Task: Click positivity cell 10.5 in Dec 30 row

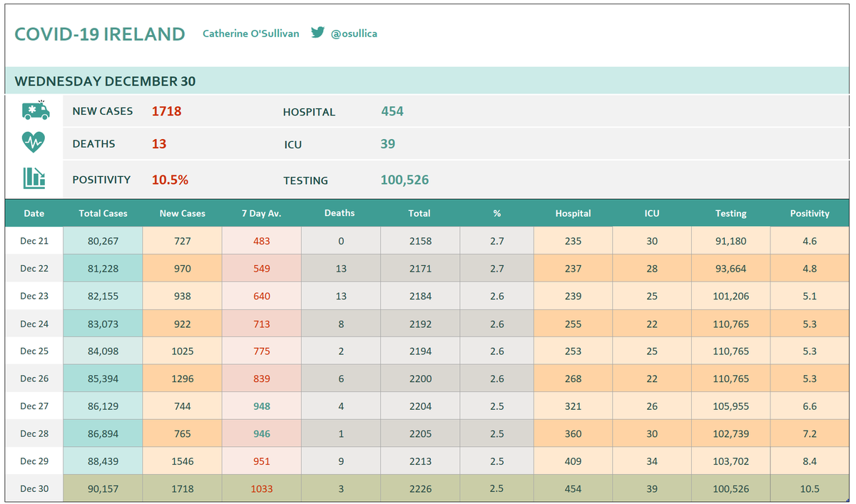Action: pyautogui.click(x=810, y=488)
